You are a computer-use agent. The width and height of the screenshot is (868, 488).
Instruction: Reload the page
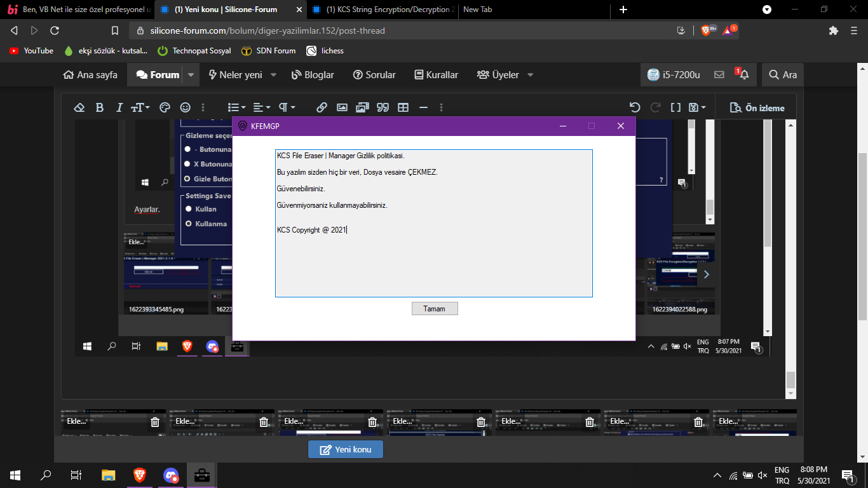(55, 30)
